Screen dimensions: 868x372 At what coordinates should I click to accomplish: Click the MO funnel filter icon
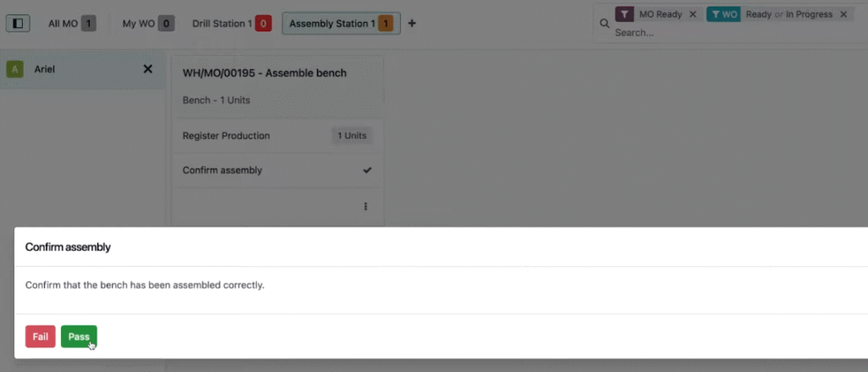point(625,14)
